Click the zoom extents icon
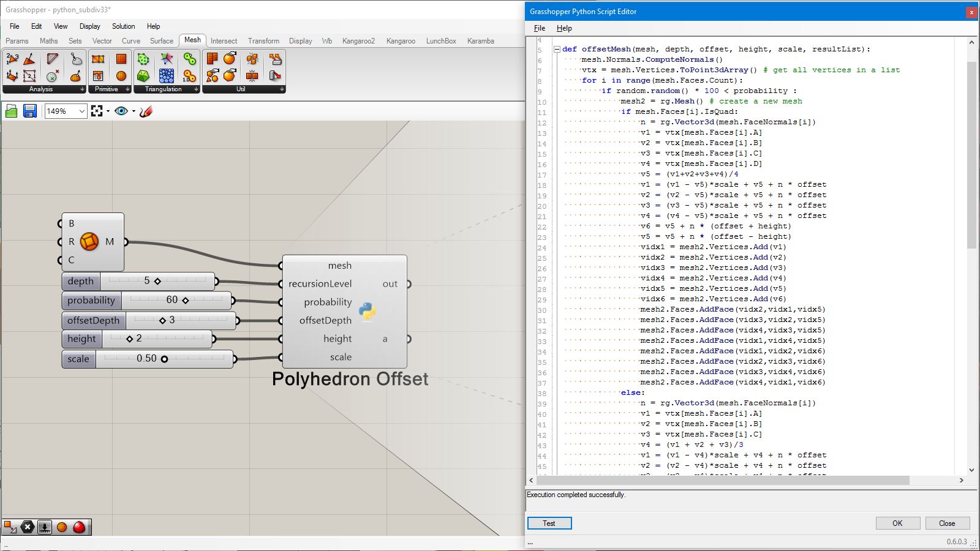The image size is (980, 551). tap(97, 111)
